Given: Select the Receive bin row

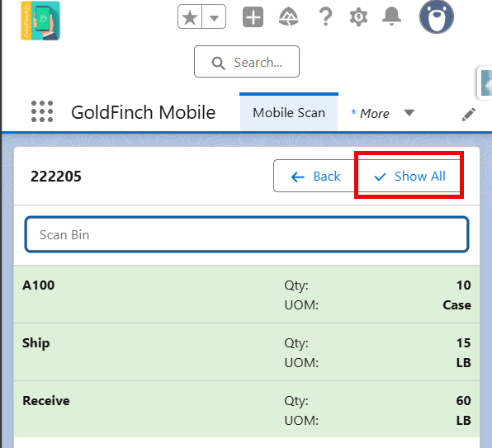Looking at the screenshot, I should [247, 409].
